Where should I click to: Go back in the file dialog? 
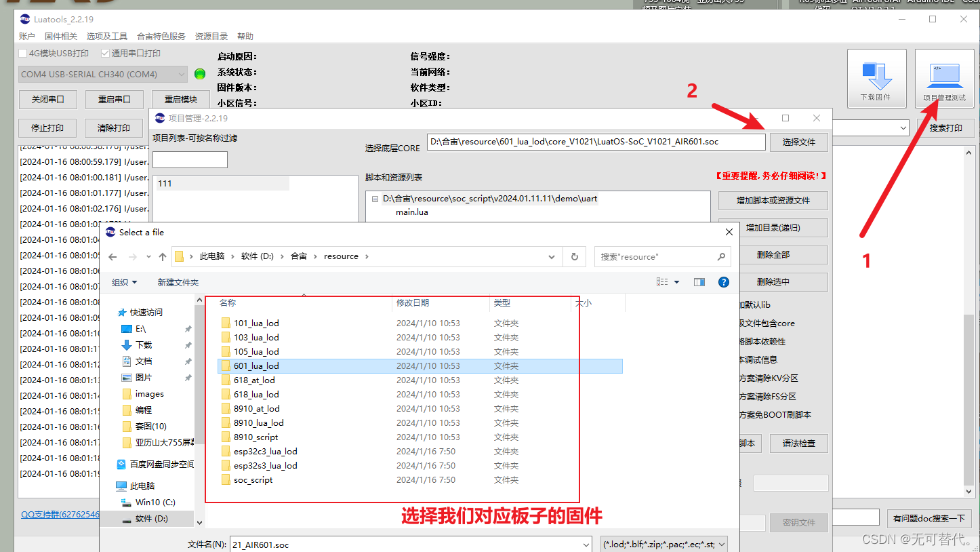click(113, 257)
